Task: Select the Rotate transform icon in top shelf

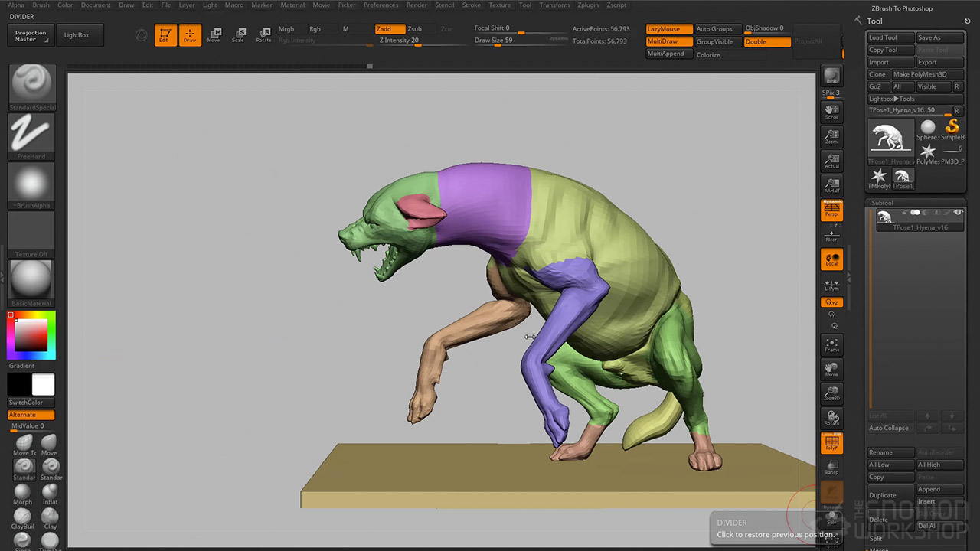Action: tap(263, 35)
